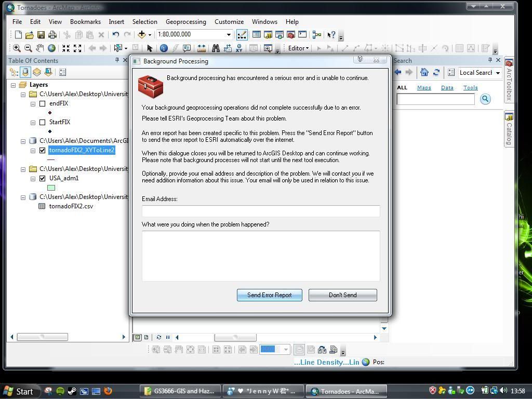
Task: Collapse the Layers data frame node
Action: point(13,85)
